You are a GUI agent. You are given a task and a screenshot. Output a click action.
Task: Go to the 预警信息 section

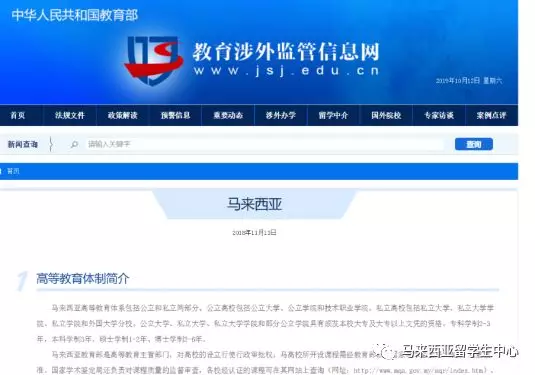tap(175, 116)
